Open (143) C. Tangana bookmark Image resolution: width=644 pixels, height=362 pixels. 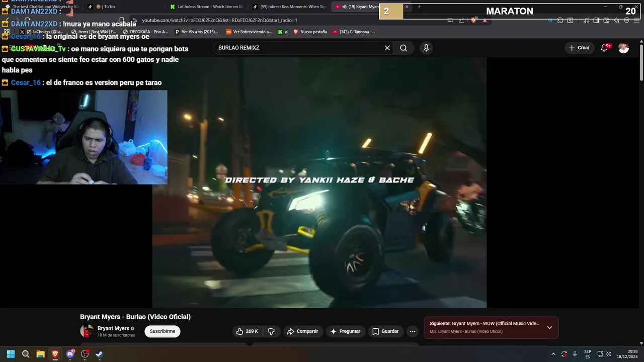coord(354,32)
